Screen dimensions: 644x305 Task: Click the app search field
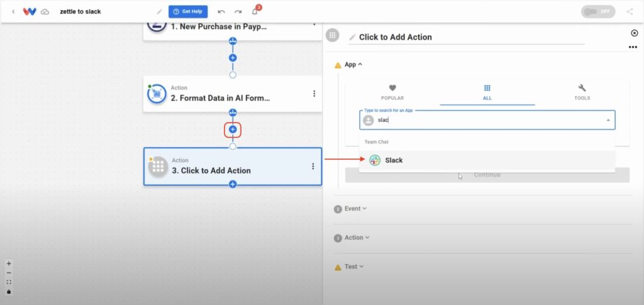pyautogui.click(x=487, y=120)
